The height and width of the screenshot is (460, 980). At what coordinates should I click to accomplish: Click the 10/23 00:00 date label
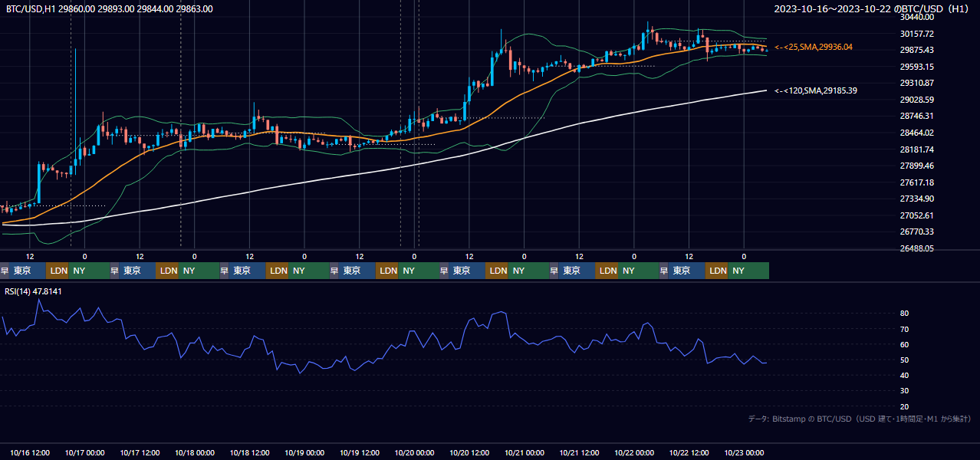tap(745, 452)
